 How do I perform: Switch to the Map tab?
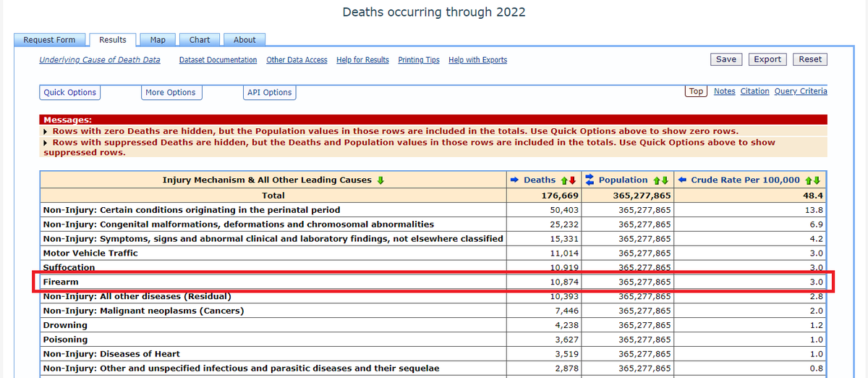[158, 40]
